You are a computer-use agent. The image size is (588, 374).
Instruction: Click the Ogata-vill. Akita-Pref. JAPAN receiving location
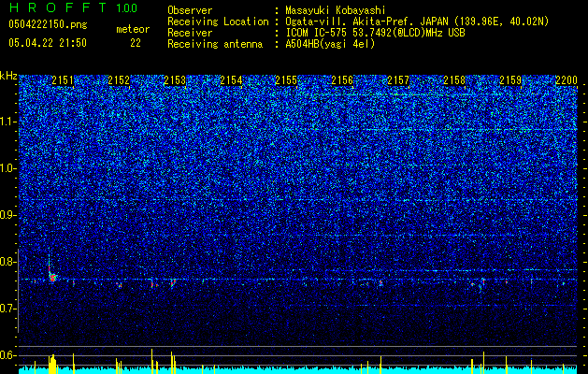click(417, 22)
